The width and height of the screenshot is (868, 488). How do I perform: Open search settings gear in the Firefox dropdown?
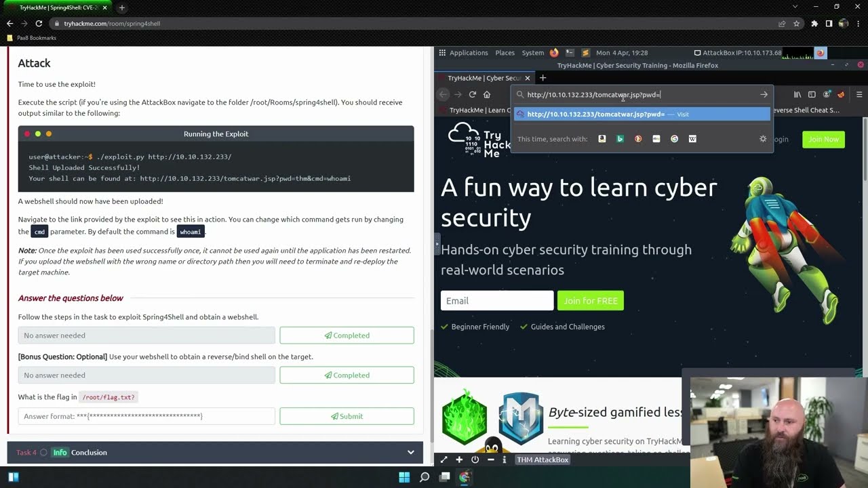pyautogui.click(x=763, y=139)
